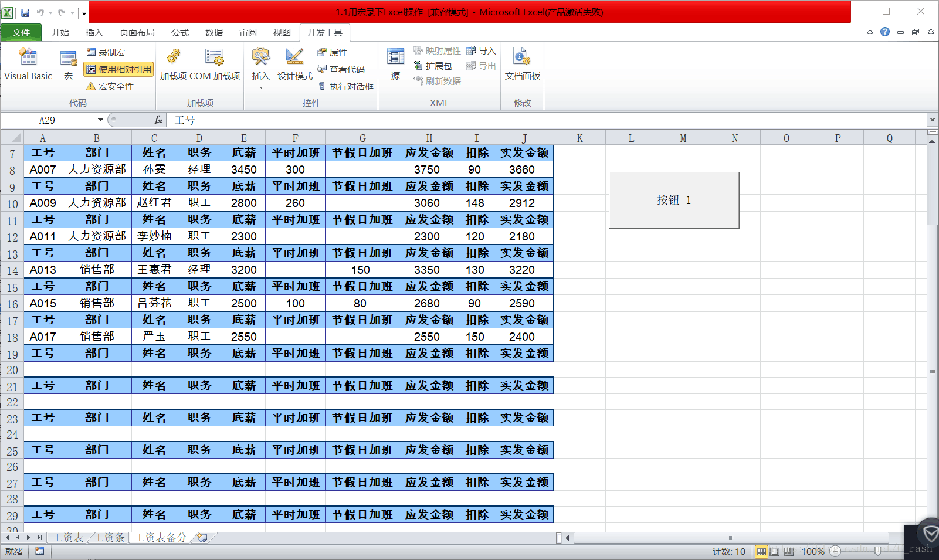Open the Visual Basic editor
The image size is (939, 560).
point(28,65)
